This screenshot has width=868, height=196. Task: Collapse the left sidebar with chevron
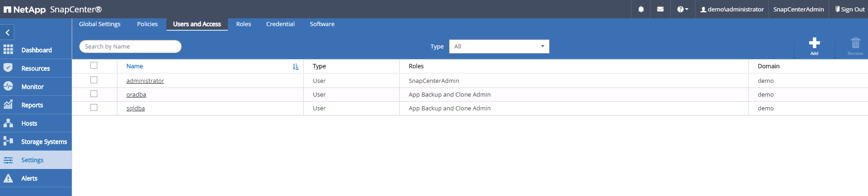coord(7,33)
